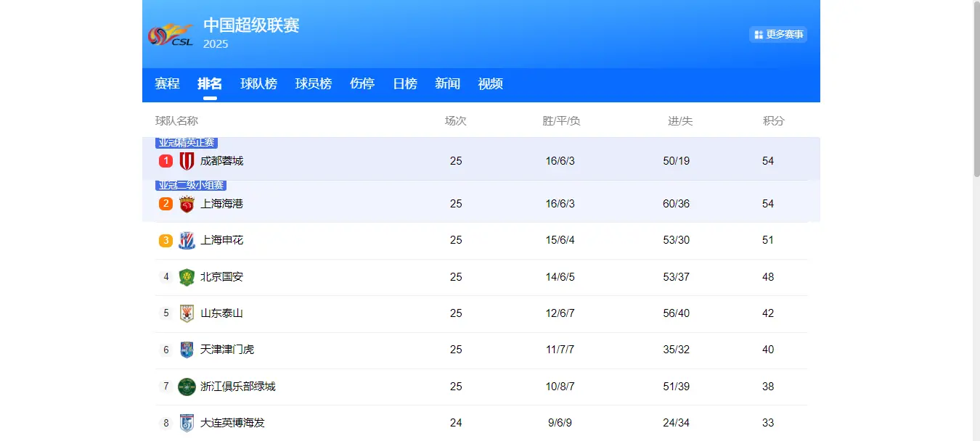Select the 伤停 tab
Screen dimensions: 980x441
pyautogui.click(x=362, y=84)
